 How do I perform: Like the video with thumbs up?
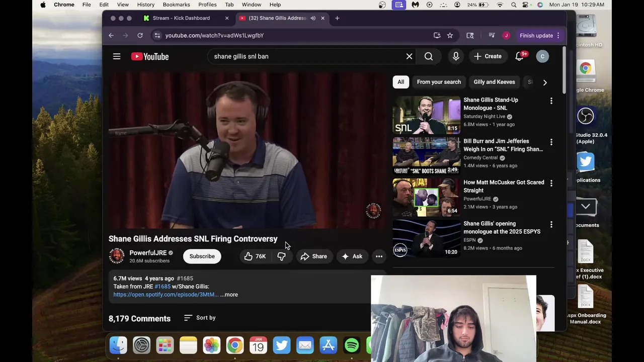[255, 256]
